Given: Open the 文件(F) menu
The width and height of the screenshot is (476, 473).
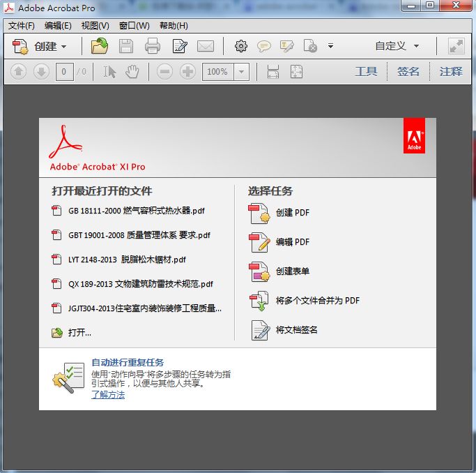Looking at the screenshot, I should [21, 26].
